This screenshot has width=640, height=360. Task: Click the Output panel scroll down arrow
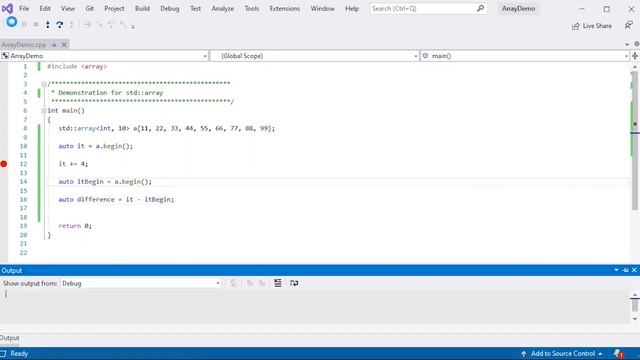pyautogui.click(x=635, y=319)
